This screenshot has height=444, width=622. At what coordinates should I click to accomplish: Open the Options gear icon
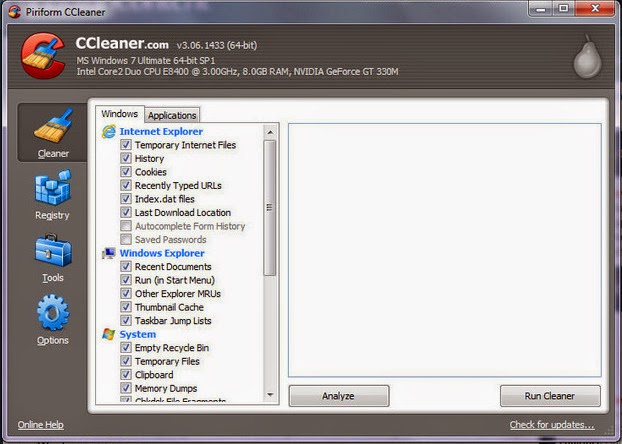pos(53,313)
